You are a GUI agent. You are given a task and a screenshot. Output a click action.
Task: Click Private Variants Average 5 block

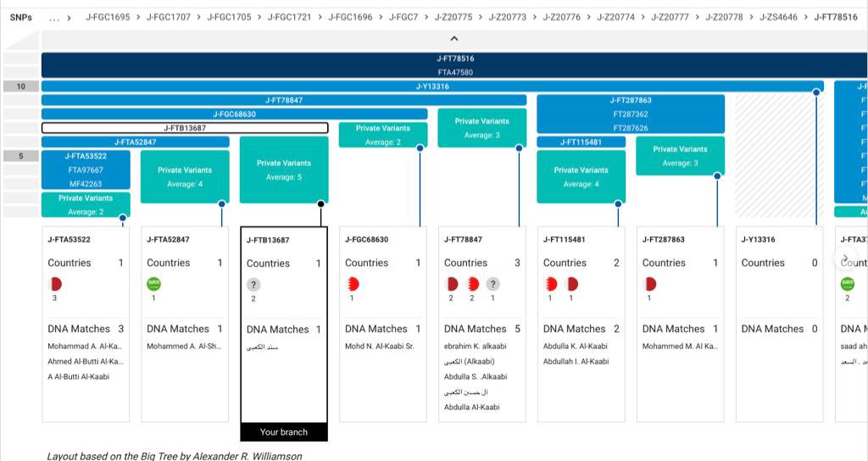(x=284, y=169)
